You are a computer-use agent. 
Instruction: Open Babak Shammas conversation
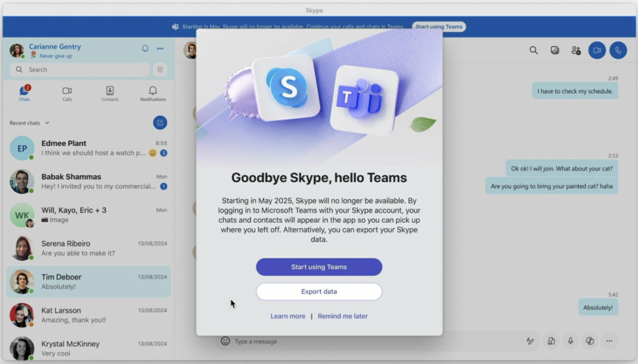pyautogui.click(x=88, y=182)
